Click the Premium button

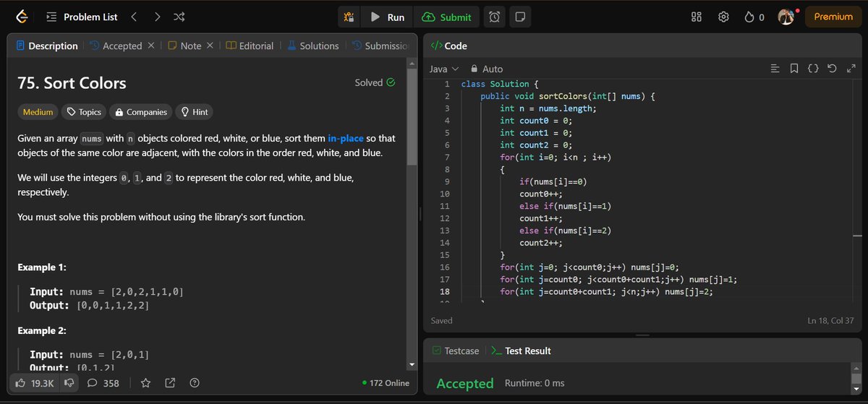click(x=833, y=17)
